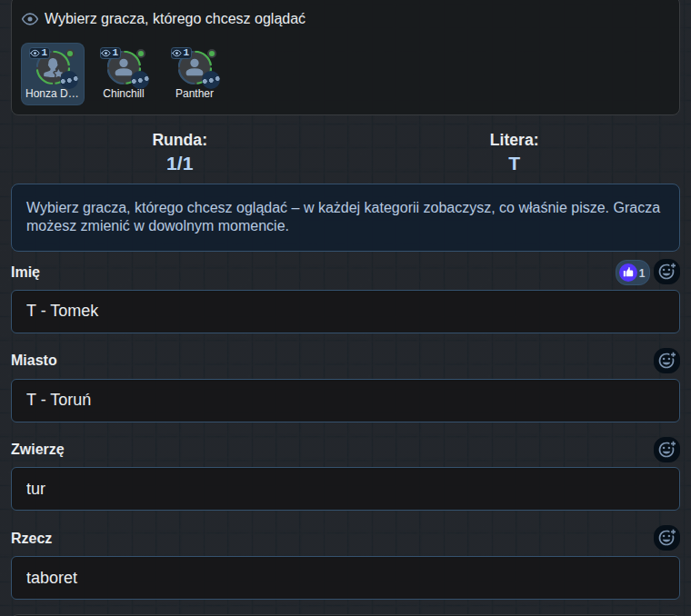Click the Miasto field with T - Toruń
691x616 pixels.
click(x=345, y=401)
